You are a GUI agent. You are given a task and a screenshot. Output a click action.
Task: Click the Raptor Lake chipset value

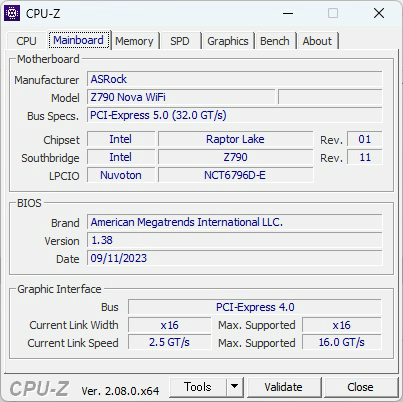tap(235, 139)
